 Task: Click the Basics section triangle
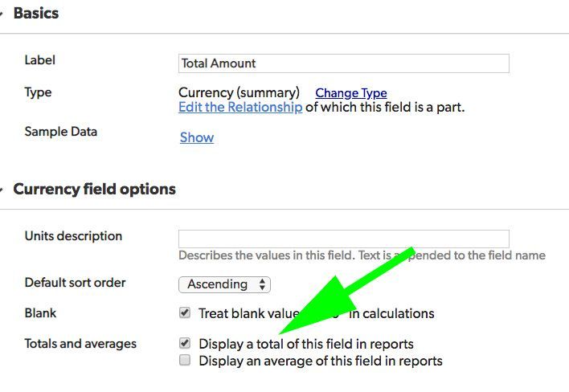(x=2, y=14)
